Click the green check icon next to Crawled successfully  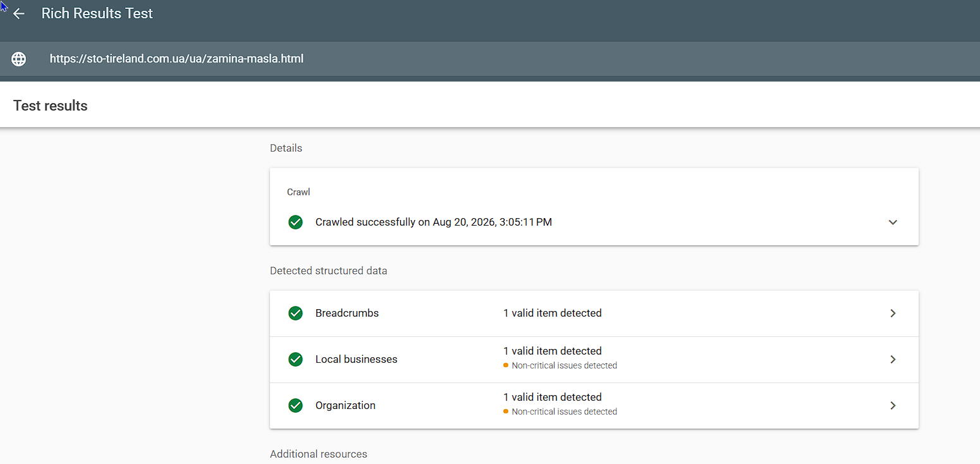tap(295, 223)
